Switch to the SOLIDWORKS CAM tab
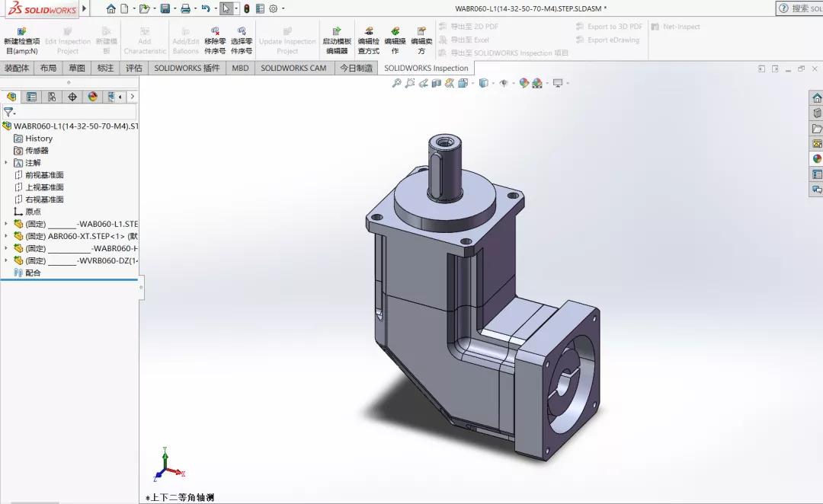 point(293,68)
